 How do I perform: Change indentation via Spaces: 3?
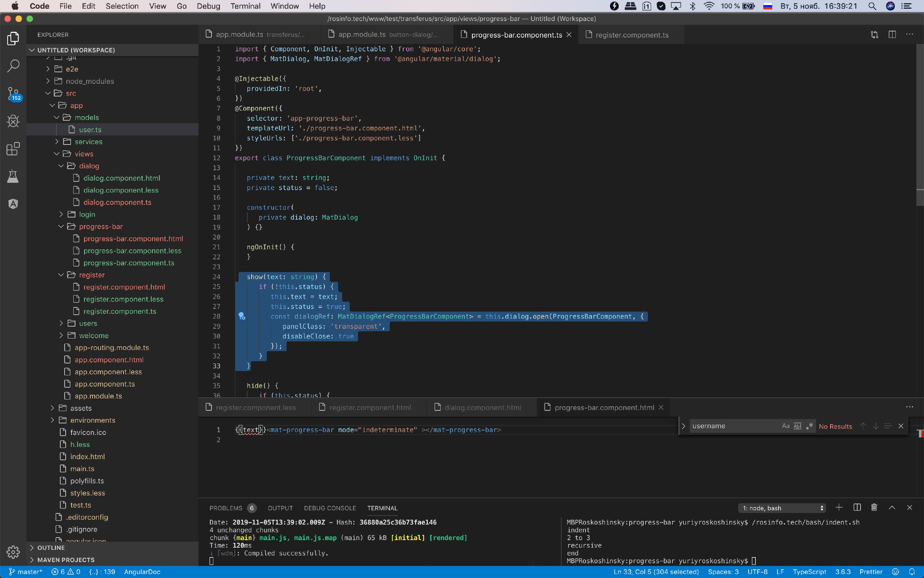point(723,572)
